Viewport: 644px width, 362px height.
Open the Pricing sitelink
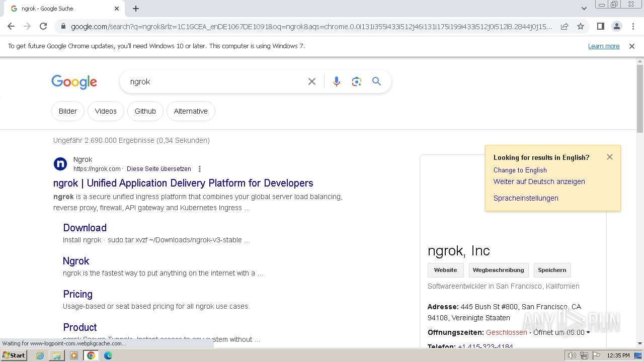[x=78, y=294]
